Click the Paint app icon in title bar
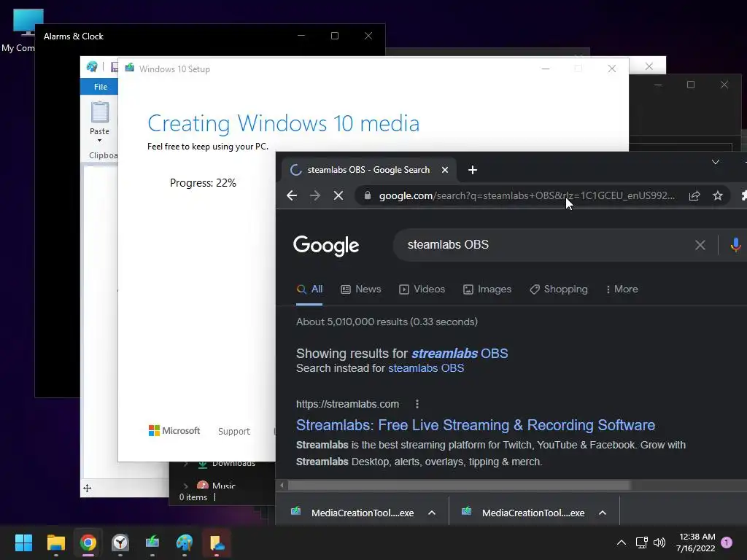747x560 pixels. [x=92, y=66]
